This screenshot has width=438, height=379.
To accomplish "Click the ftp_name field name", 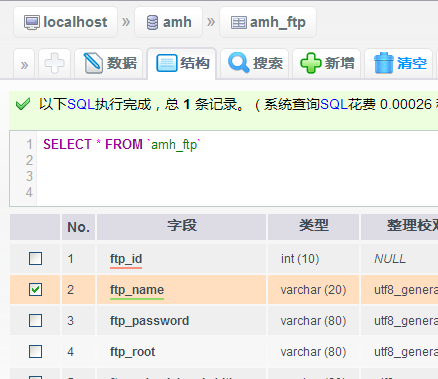I will (x=137, y=290).
